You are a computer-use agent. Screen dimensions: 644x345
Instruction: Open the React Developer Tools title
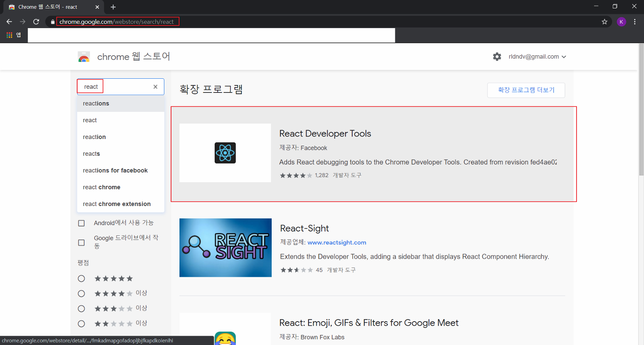325,134
